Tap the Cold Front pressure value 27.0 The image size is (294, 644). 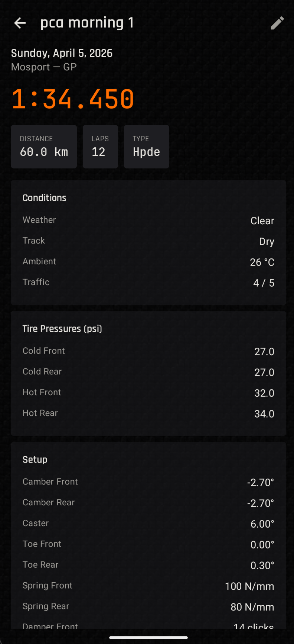264,351
